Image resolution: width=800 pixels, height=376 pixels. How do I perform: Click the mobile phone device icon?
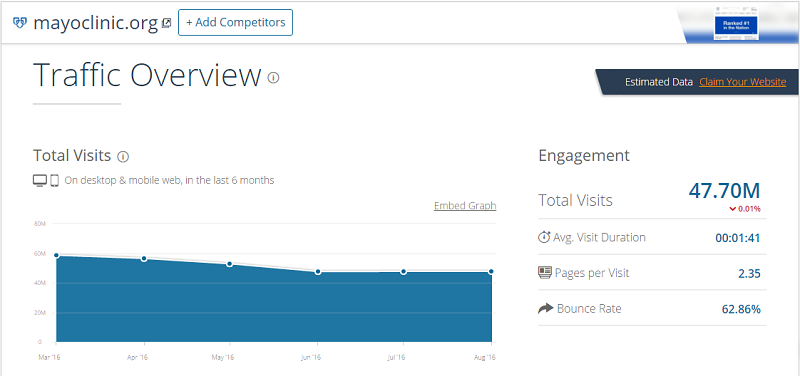click(x=55, y=180)
